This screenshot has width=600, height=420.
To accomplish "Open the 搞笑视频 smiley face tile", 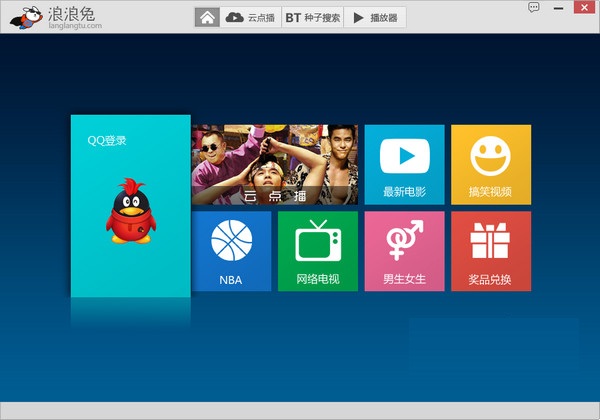I will [x=491, y=157].
